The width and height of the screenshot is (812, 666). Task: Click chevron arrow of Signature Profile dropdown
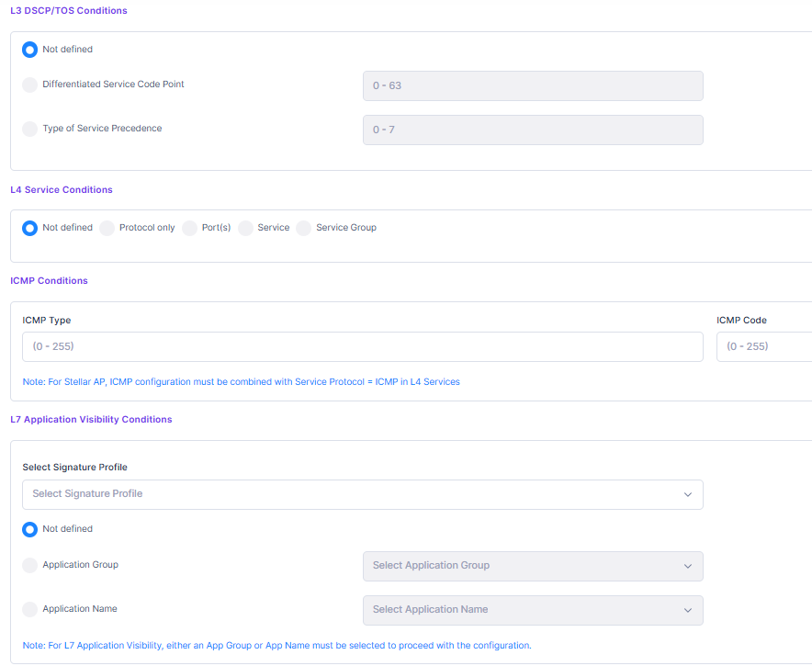click(x=688, y=494)
